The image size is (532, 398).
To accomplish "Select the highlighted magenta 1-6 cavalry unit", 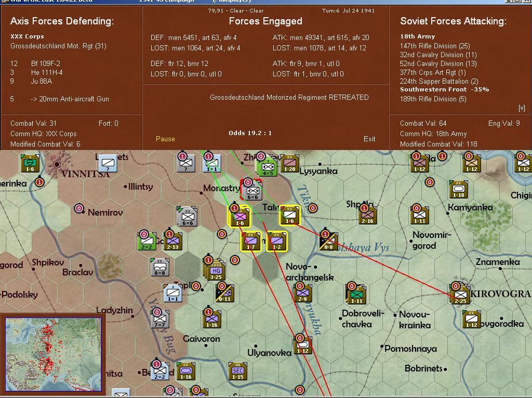I will [240, 217].
